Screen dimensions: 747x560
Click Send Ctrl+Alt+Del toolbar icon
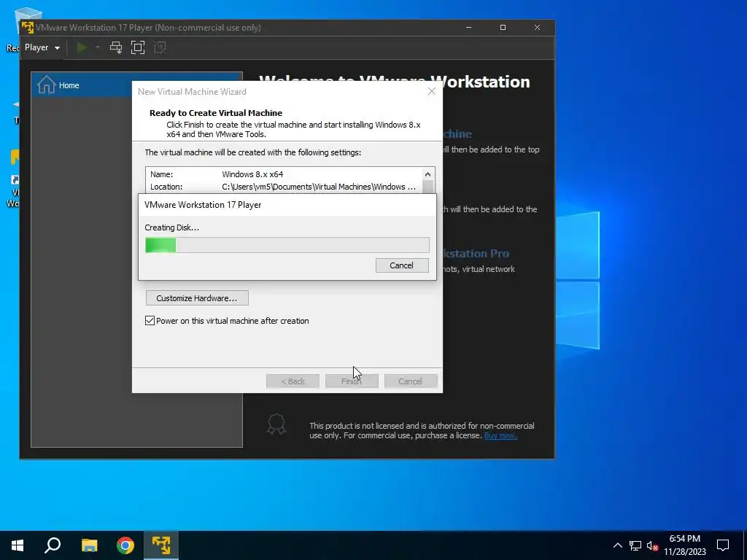point(116,47)
